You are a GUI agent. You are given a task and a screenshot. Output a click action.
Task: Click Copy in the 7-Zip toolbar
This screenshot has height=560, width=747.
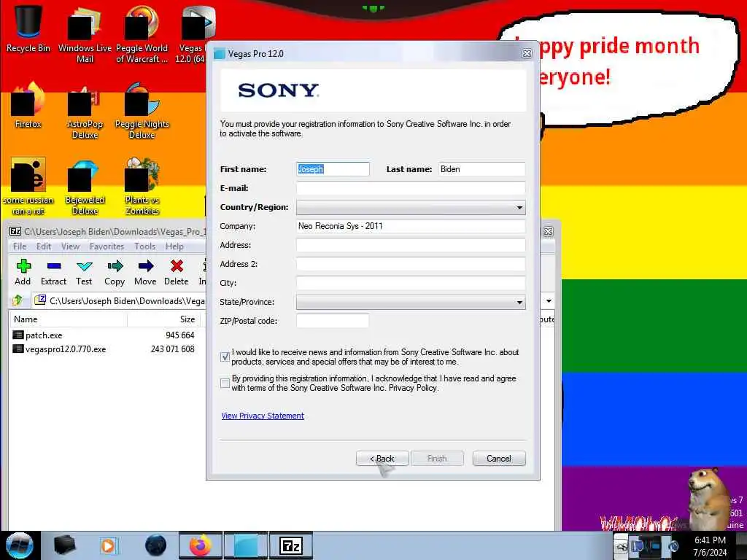(x=115, y=273)
